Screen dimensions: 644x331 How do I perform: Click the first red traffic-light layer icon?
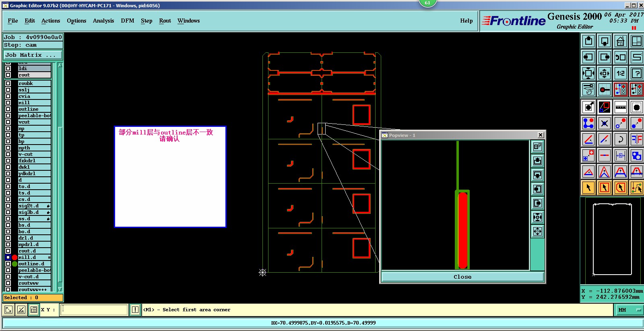pyautogui.click(x=621, y=89)
